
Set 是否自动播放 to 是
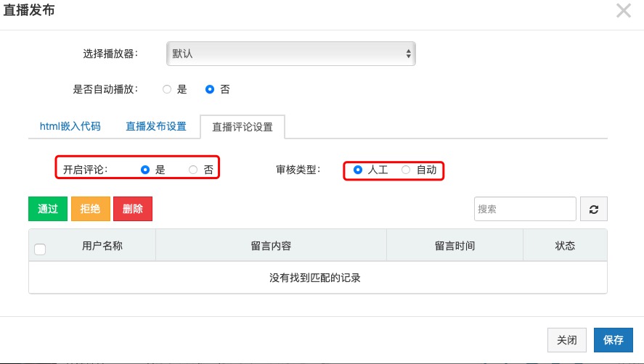tap(167, 90)
